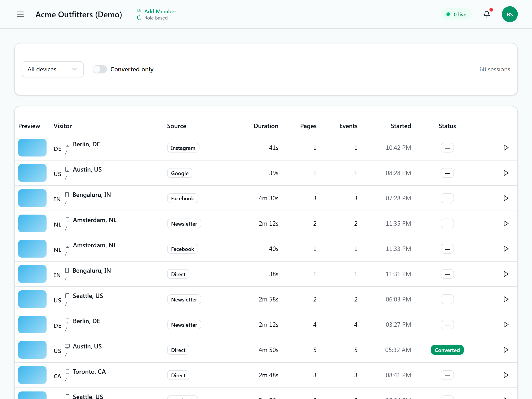Open the preview thumbnail for Toronto, CA session
Viewport: 532px width, 399px height.
[32, 375]
